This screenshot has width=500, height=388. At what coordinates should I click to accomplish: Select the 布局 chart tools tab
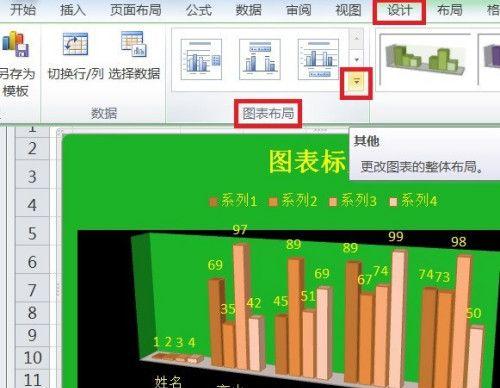[449, 10]
